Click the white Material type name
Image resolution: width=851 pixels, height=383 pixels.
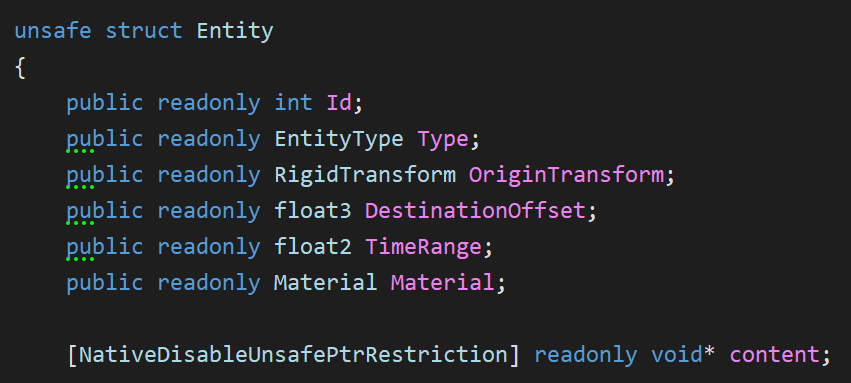click(326, 282)
